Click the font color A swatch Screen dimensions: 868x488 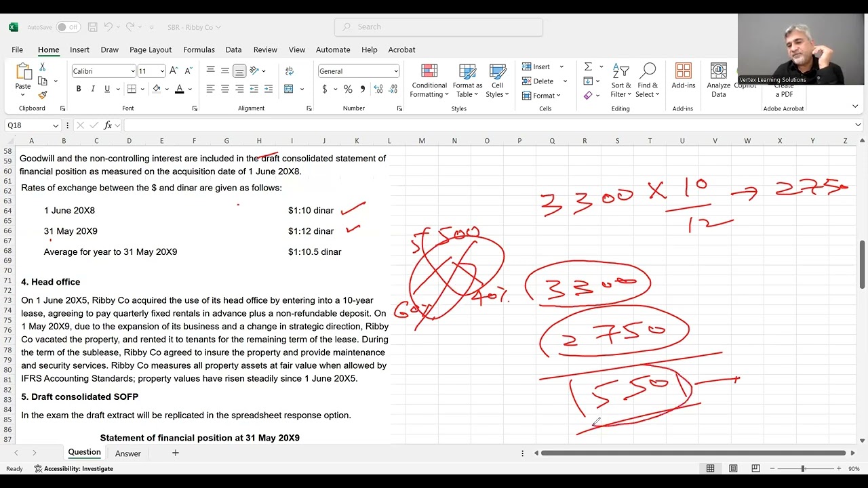(x=179, y=89)
